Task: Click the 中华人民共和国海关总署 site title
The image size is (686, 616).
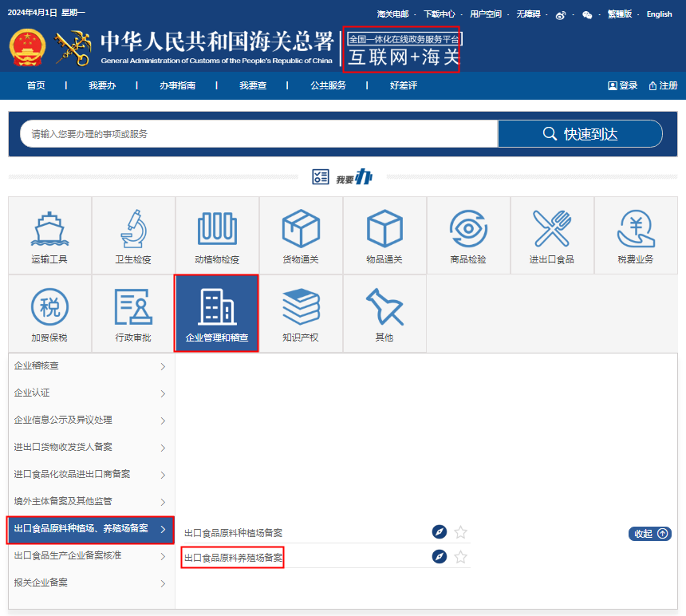Action: 218,42
